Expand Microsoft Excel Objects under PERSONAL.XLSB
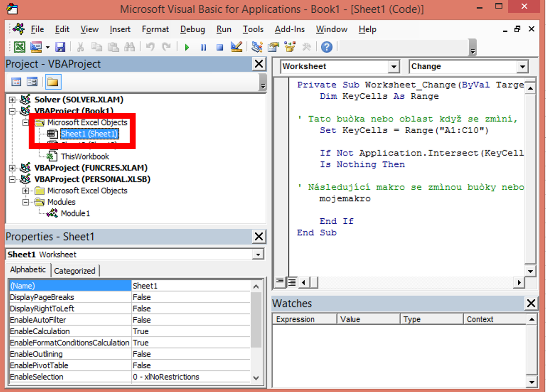 tap(25, 191)
